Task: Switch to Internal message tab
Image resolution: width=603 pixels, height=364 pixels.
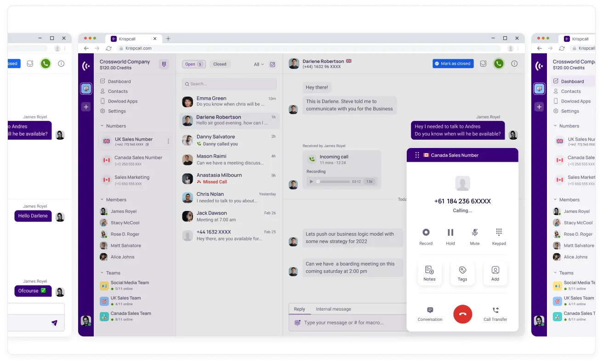Action: tap(333, 309)
